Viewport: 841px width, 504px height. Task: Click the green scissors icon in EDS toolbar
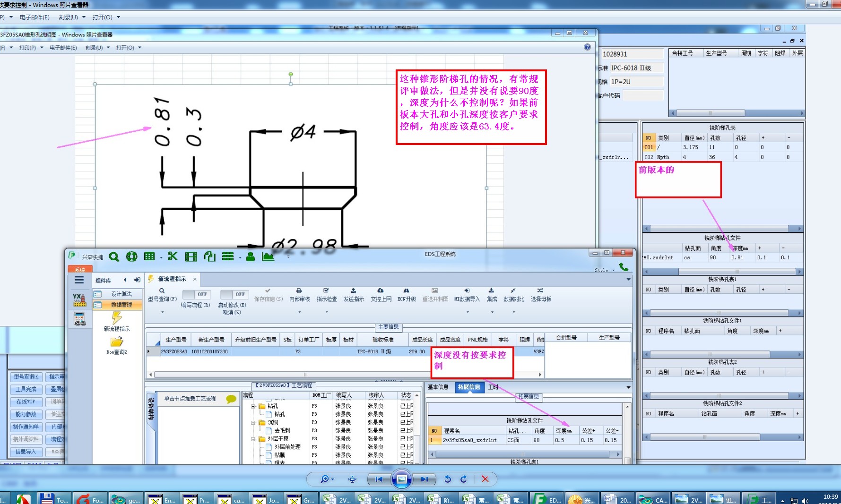173,256
